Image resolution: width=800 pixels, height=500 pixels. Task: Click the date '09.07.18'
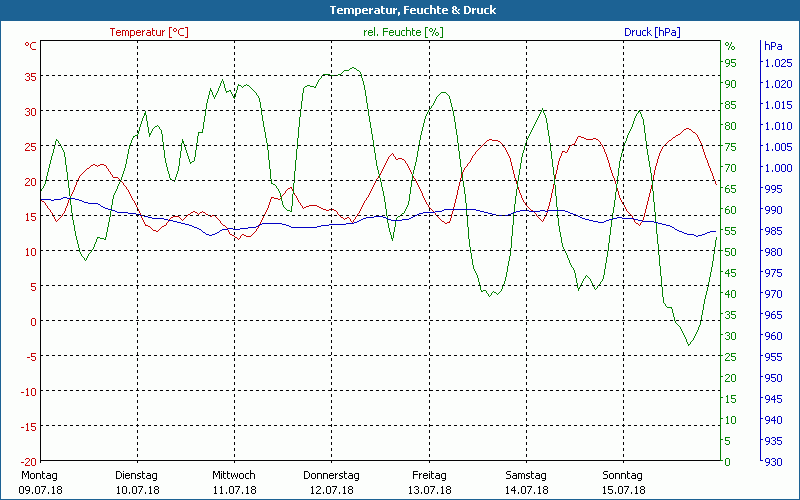[40, 490]
